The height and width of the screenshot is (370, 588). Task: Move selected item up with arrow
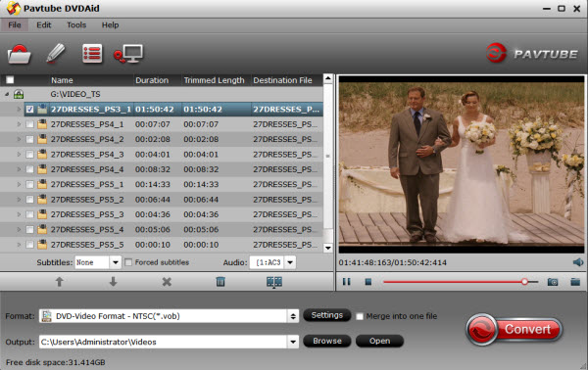[x=59, y=282]
